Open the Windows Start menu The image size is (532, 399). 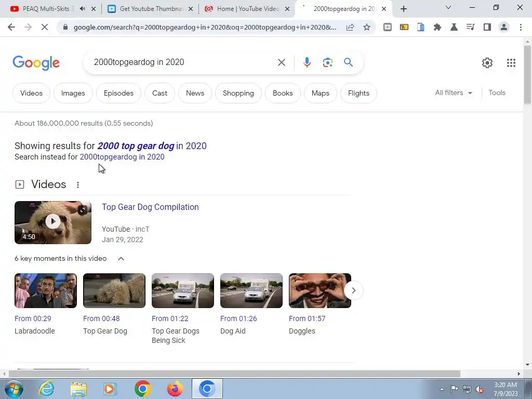14,389
